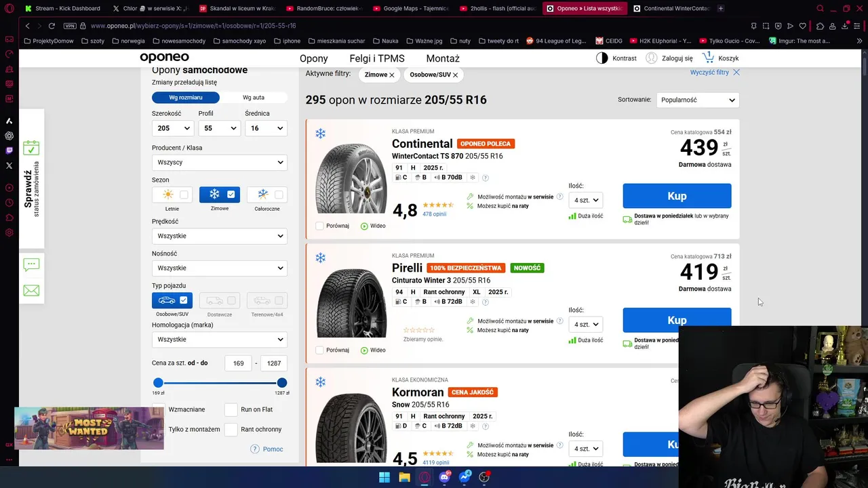Click the minimum price field 169

(238, 363)
